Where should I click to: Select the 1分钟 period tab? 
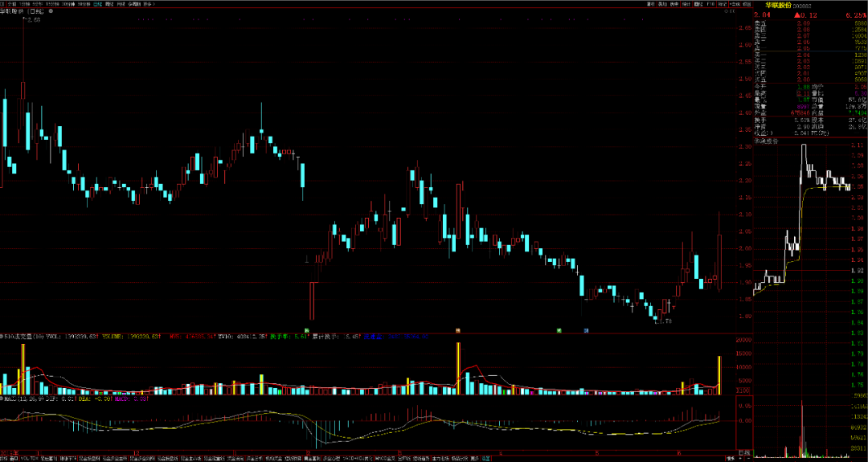[x=24, y=4]
